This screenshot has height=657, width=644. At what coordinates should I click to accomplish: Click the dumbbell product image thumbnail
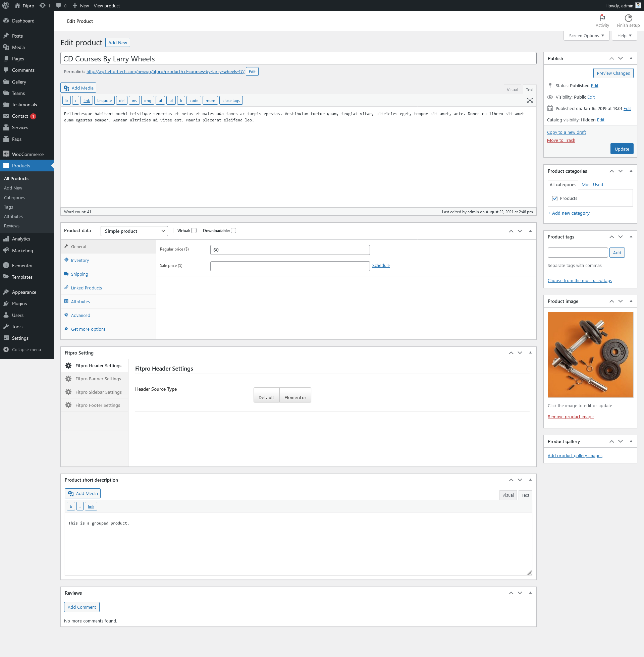[590, 354]
